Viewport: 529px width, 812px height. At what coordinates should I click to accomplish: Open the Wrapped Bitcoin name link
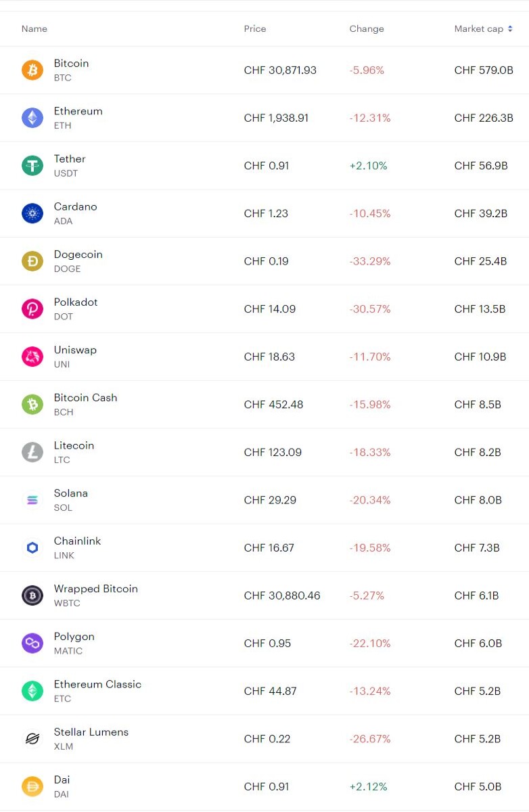(x=96, y=589)
